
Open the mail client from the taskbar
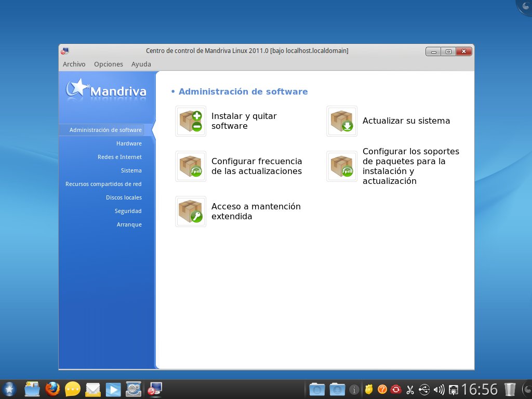point(93,389)
